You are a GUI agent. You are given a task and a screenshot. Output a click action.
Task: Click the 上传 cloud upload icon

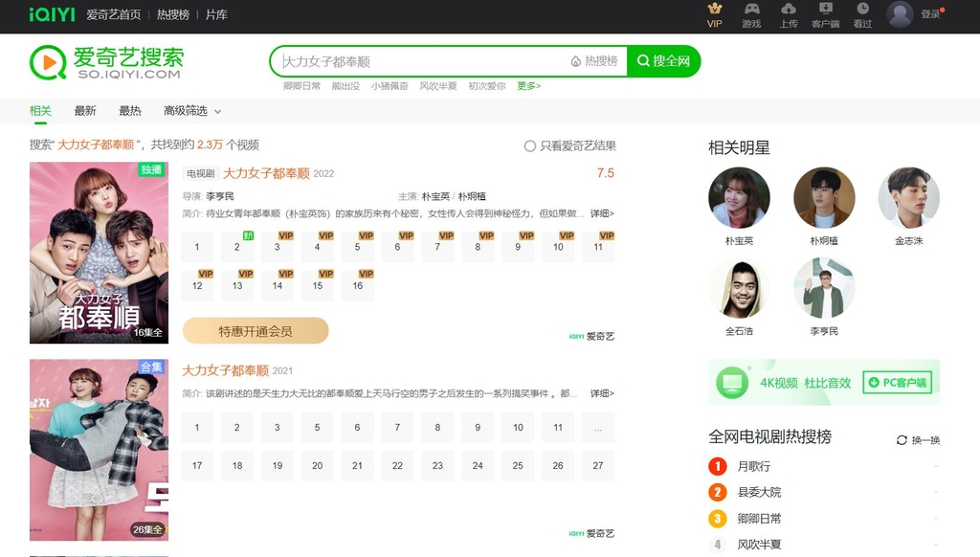click(x=789, y=9)
